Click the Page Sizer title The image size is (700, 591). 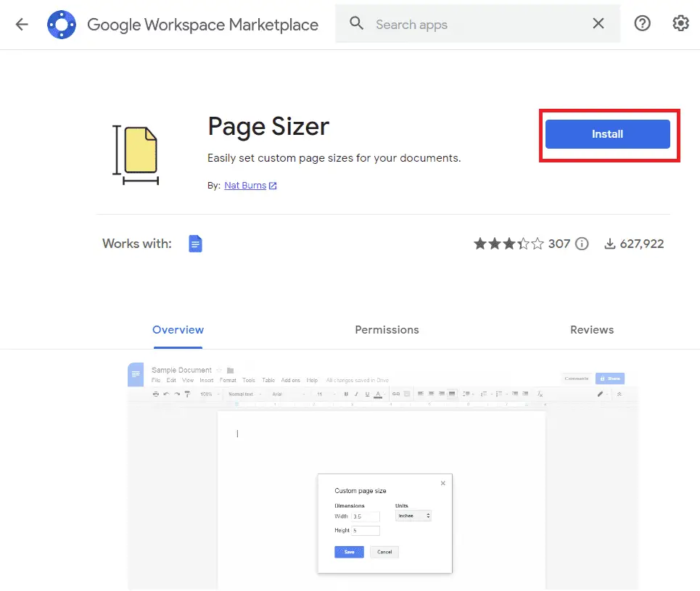(x=268, y=127)
